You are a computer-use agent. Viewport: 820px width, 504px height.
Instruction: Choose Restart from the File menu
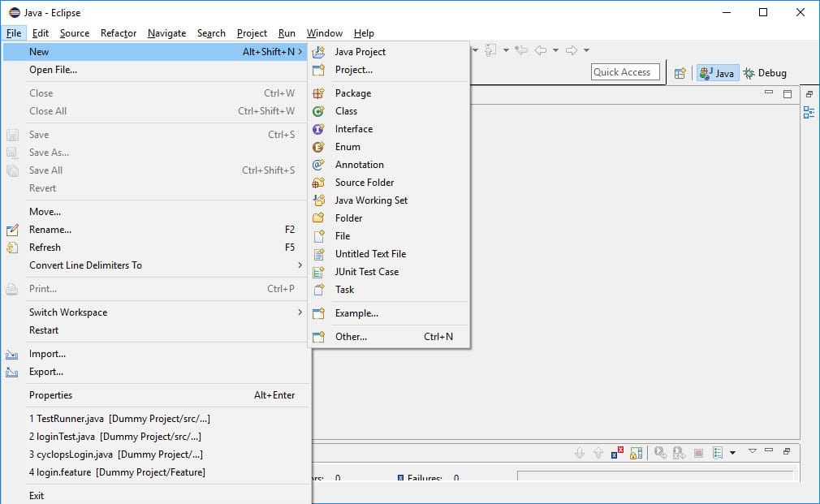155,330
